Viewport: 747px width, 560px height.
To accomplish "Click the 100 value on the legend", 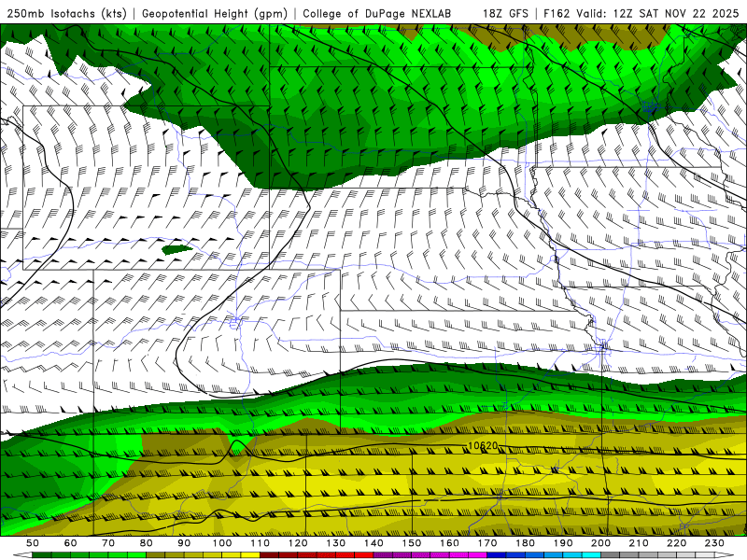I will click(222, 543).
